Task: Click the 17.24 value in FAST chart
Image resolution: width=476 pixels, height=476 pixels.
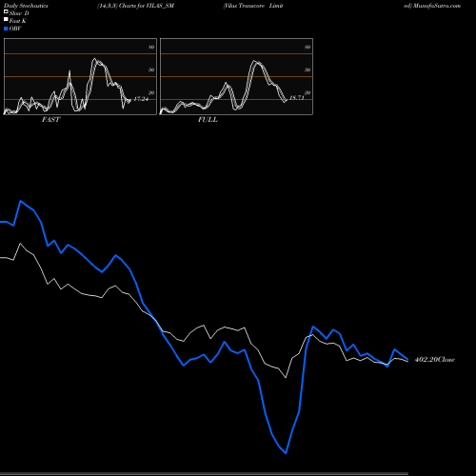Action: pos(141,99)
